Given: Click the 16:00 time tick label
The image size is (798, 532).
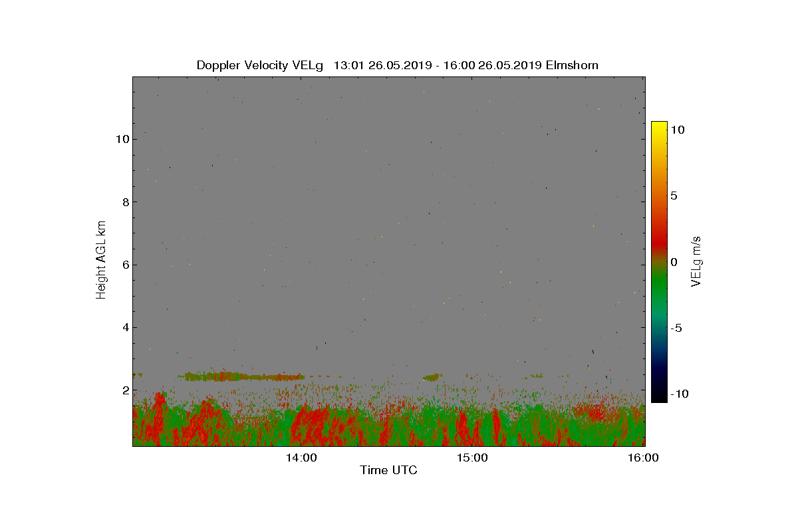Looking at the screenshot, I should click(x=644, y=458).
